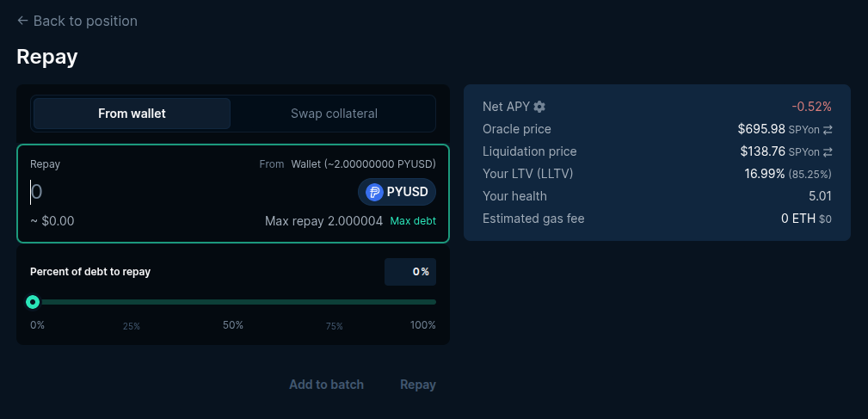The height and width of the screenshot is (419, 868).
Task: Switch to Swap collateral tab
Action: pyautogui.click(x=334, y=114)
